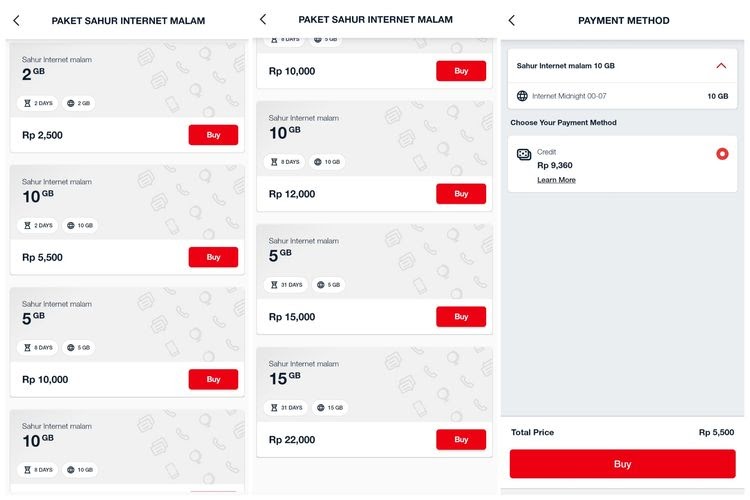Tap back arrow on the middle package screen
This screenshot has width=750, height=500.
coord(263,19)
